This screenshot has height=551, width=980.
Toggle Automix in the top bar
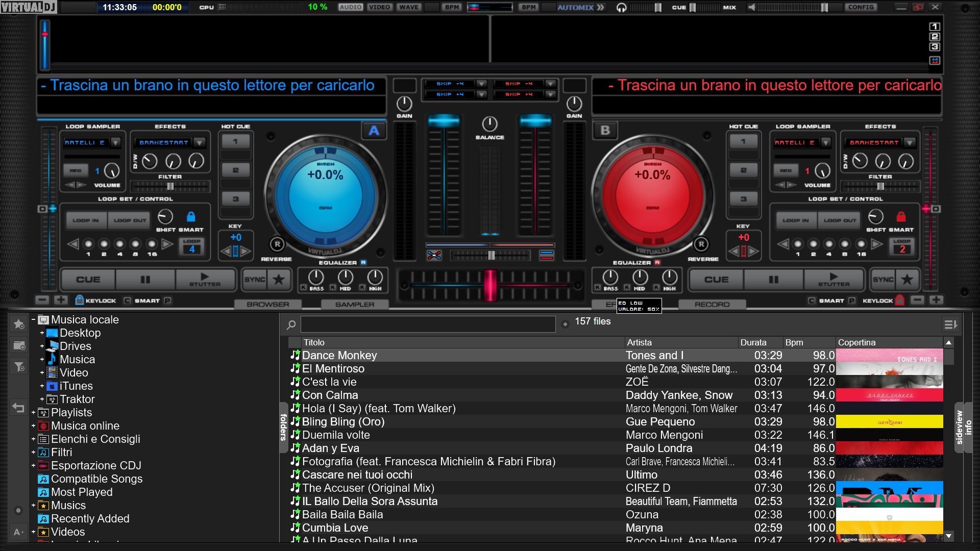pyautogui.click(x=580, y=7)
